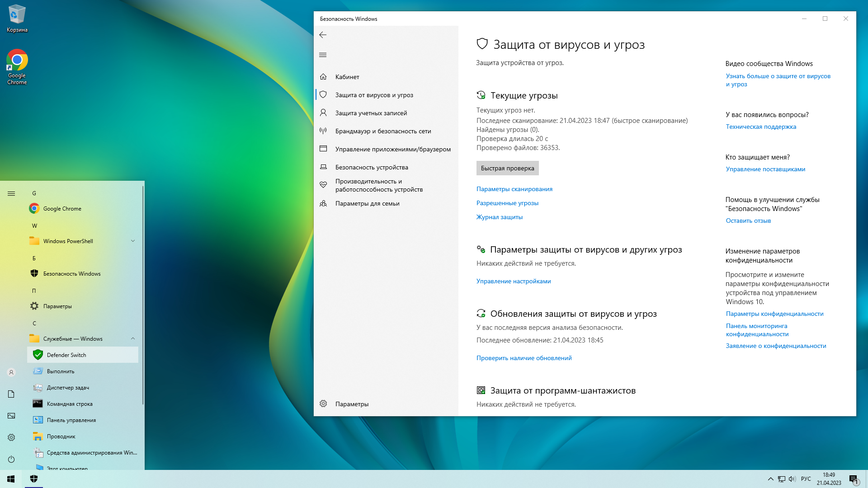Open Средства администрирования Windows from Start menu

point(83,453)
